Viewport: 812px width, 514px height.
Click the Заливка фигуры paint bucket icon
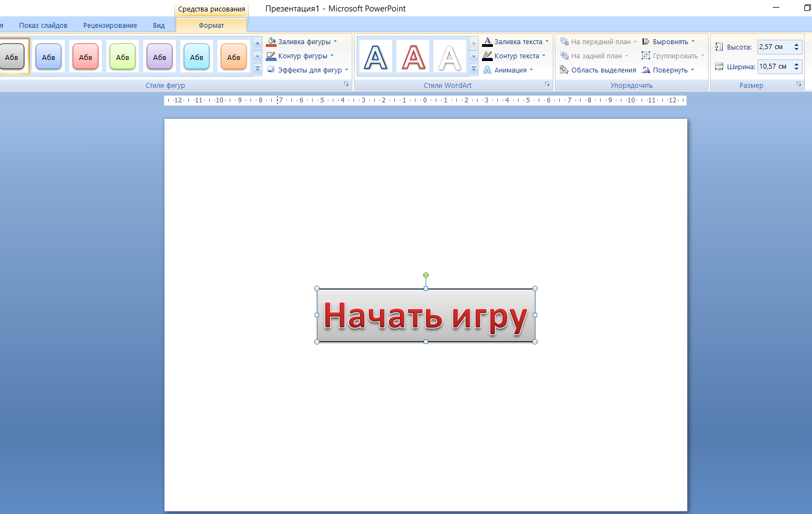271,41
